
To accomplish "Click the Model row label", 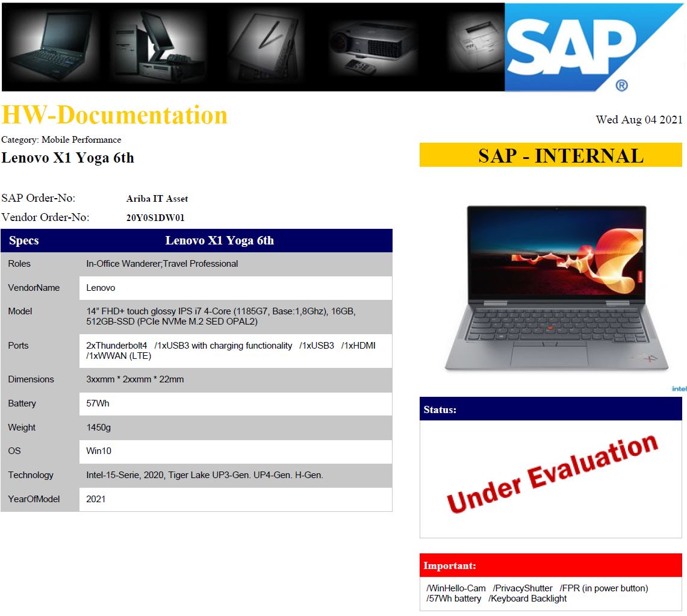I will (x=20, y=311).
